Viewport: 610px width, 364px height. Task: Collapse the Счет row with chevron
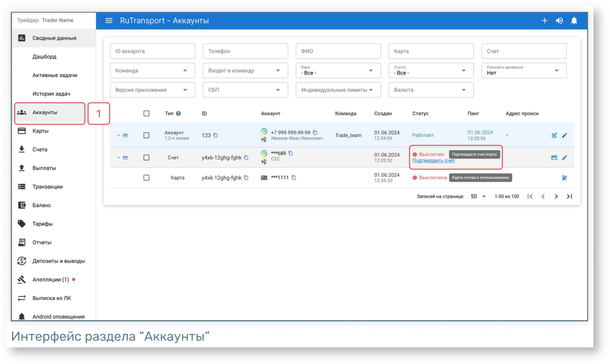click(118, 158)
